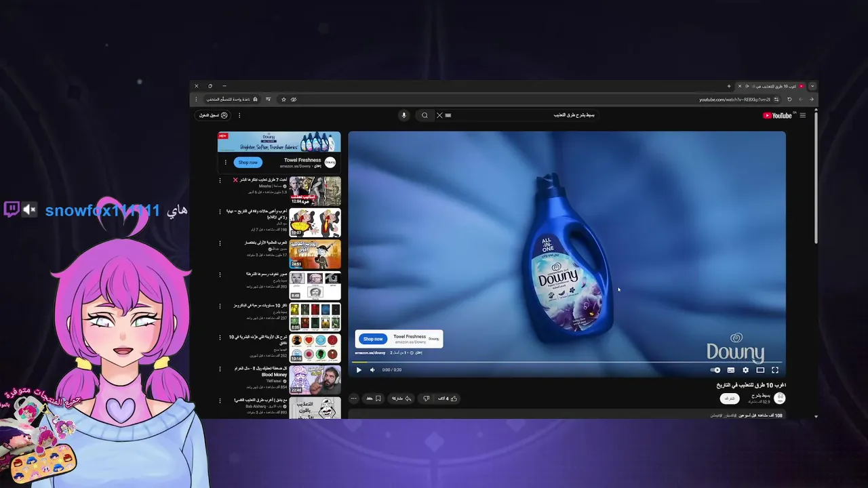The image size is (868, 488).
Task: Toggle the autoplay switch in the player
Action: pos(715,370)
